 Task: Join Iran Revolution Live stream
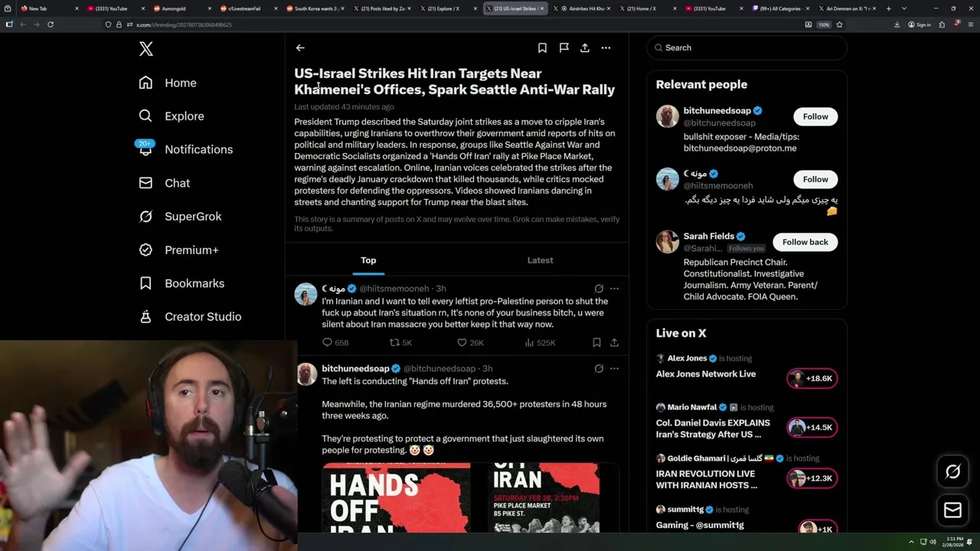tap(706, 479)
